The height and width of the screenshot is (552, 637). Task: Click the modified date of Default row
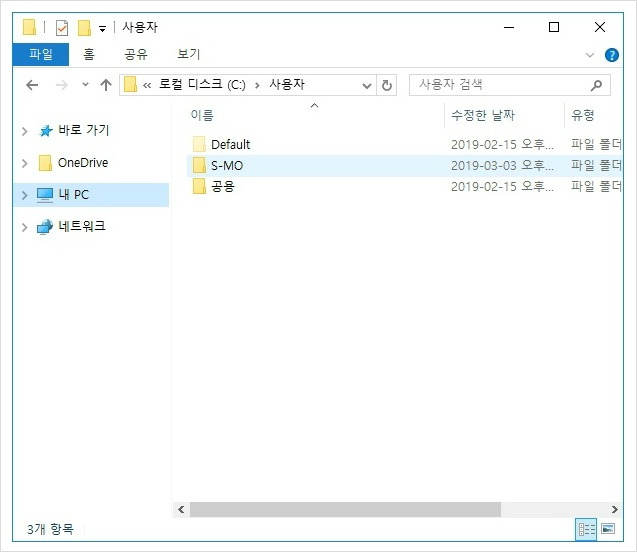[x=502, y=145]
